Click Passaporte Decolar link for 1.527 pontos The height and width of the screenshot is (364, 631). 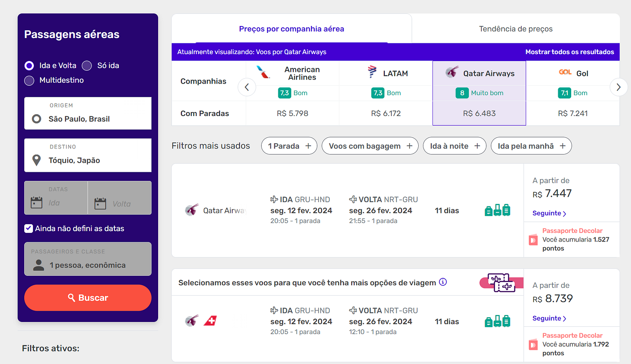click(x=572, y=231)
